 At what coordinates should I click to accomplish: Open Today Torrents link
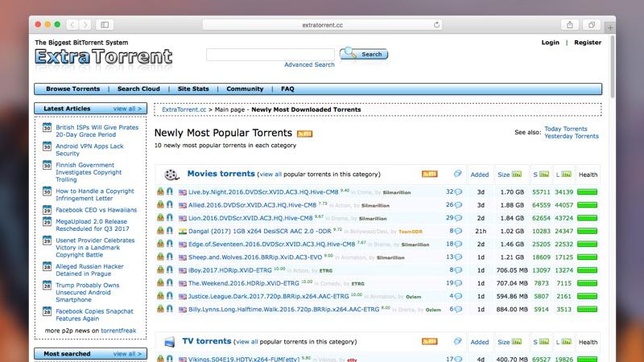pos(566,129)
